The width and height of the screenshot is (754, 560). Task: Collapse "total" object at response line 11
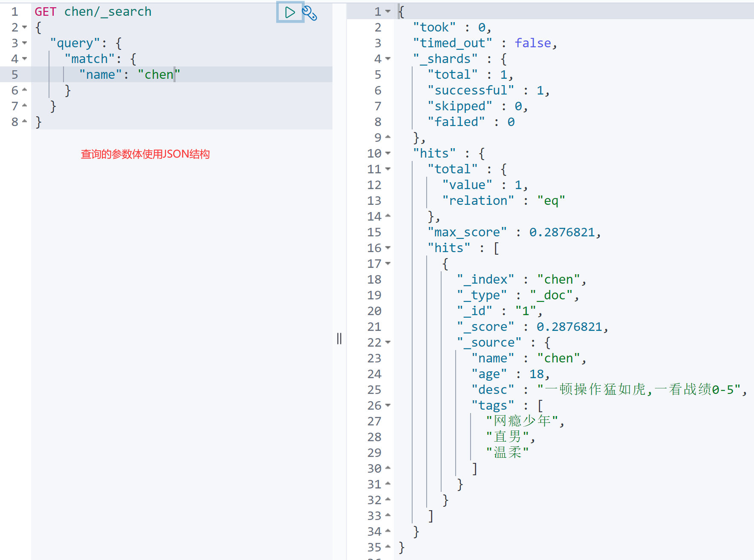click(x=388, y=169)
